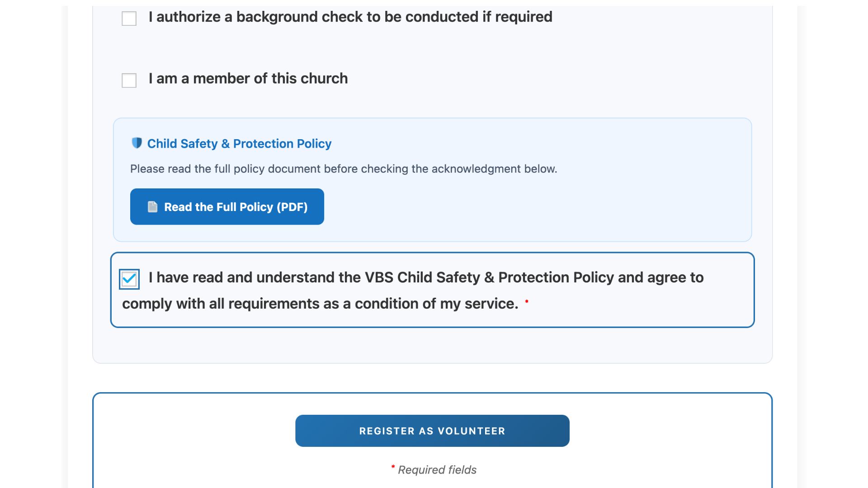
Task: Click the "VBS Child Safety & Protection Policy" phrase
Action: click(489, 277)
